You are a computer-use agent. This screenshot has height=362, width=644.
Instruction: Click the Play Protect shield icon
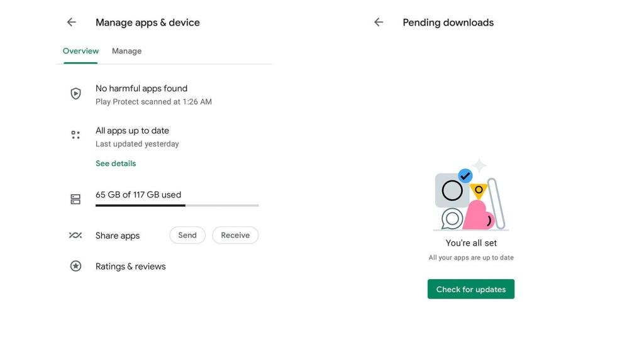tap(75, 94)
